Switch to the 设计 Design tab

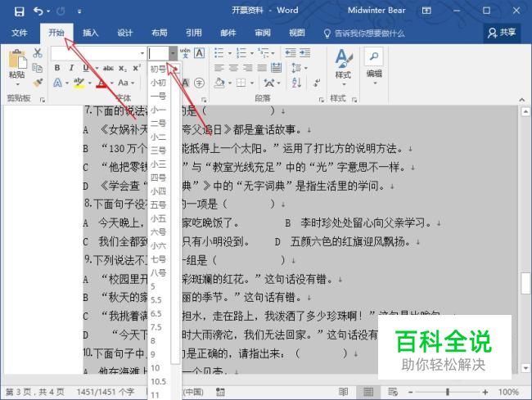click(x=124, y=33)
